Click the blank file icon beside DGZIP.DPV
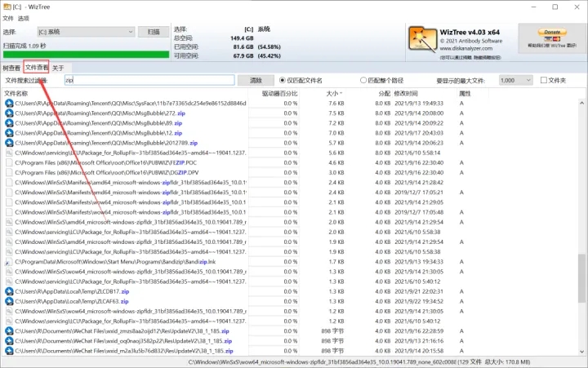 pos(9,172)
